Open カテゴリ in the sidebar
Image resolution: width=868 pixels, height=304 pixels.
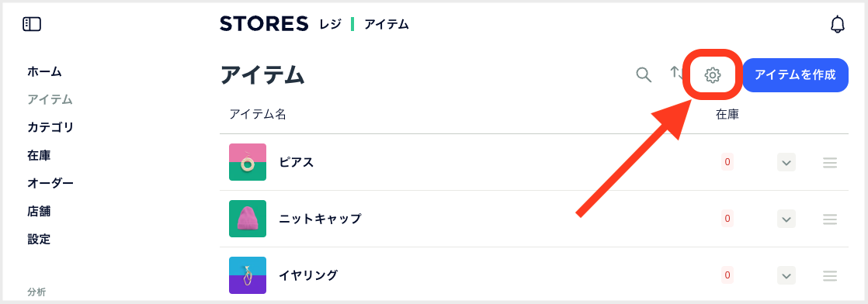click(x=50, y=128)
